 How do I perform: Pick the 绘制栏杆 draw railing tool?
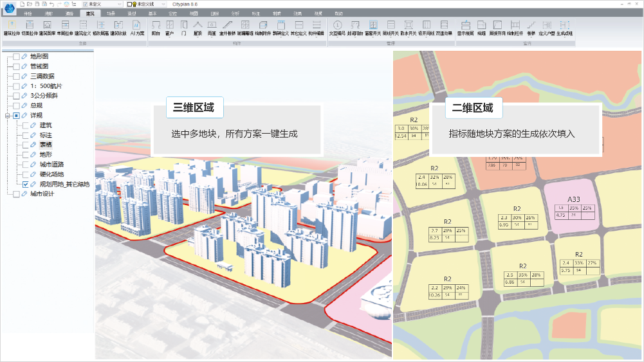tap(515, 28)
